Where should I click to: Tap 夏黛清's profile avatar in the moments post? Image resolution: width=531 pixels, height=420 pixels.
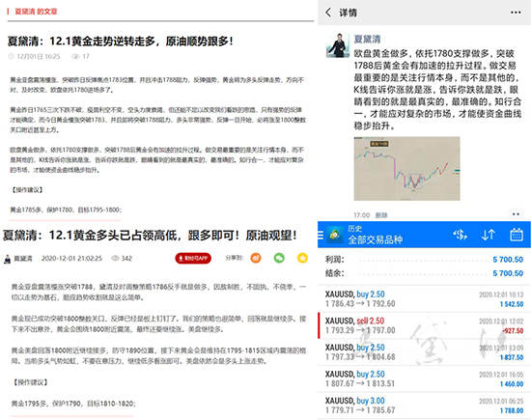point(338,45)
